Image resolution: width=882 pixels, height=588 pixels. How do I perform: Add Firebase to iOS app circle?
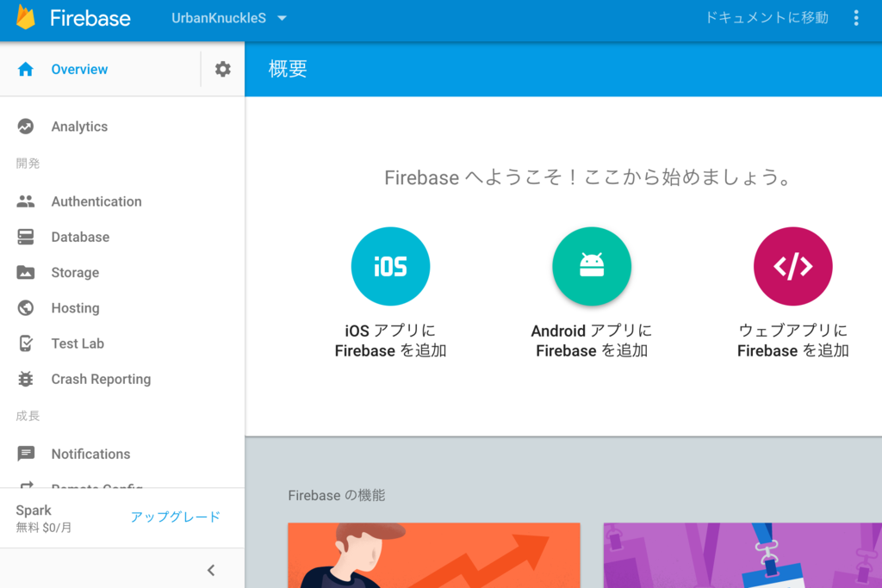point(390,267)
